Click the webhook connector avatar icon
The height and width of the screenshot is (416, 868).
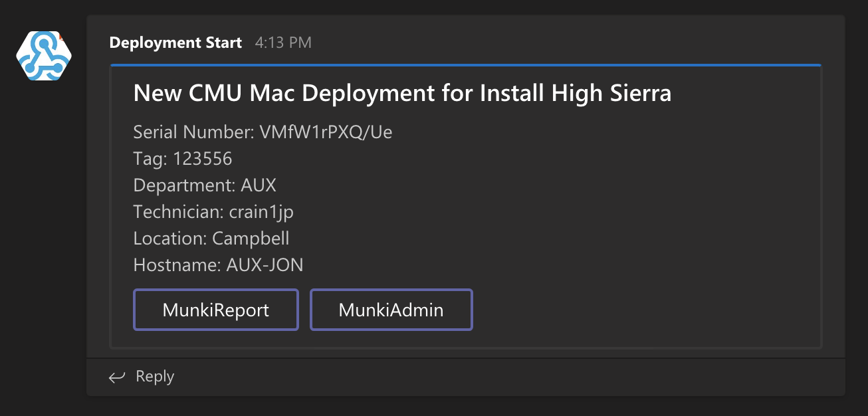[43, 56]
